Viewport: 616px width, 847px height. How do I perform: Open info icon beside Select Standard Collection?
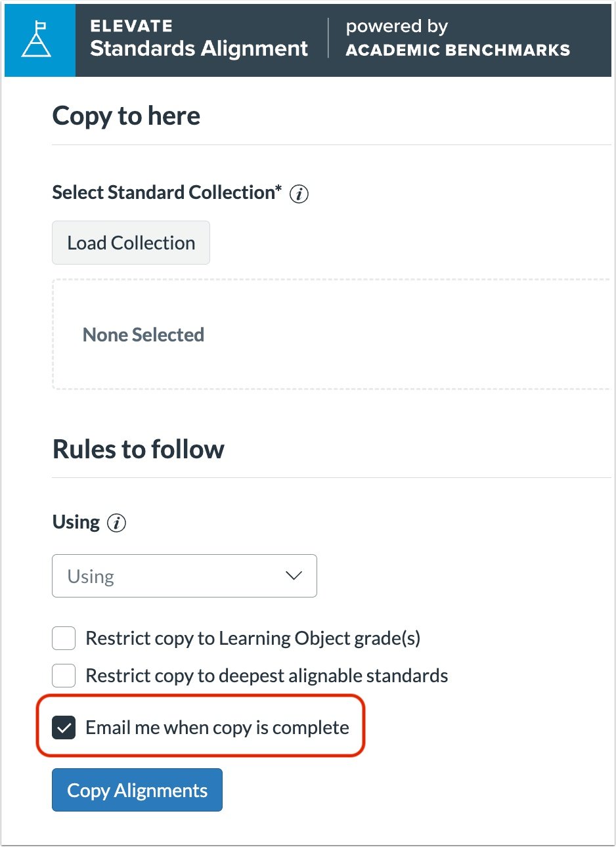tap(299, 194)
